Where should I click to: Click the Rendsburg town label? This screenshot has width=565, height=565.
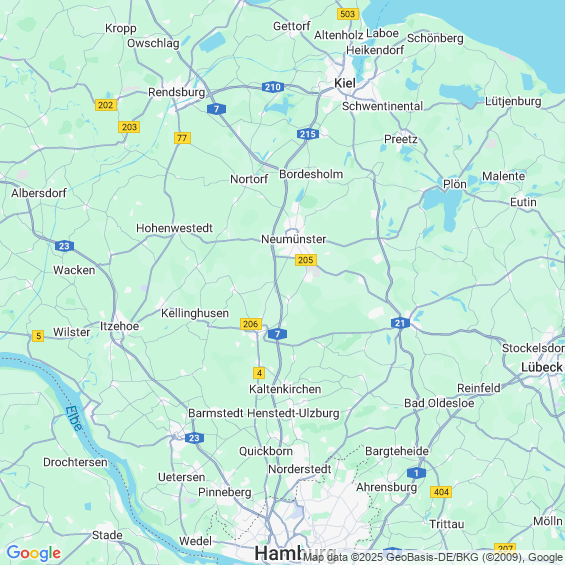point(177,92)
